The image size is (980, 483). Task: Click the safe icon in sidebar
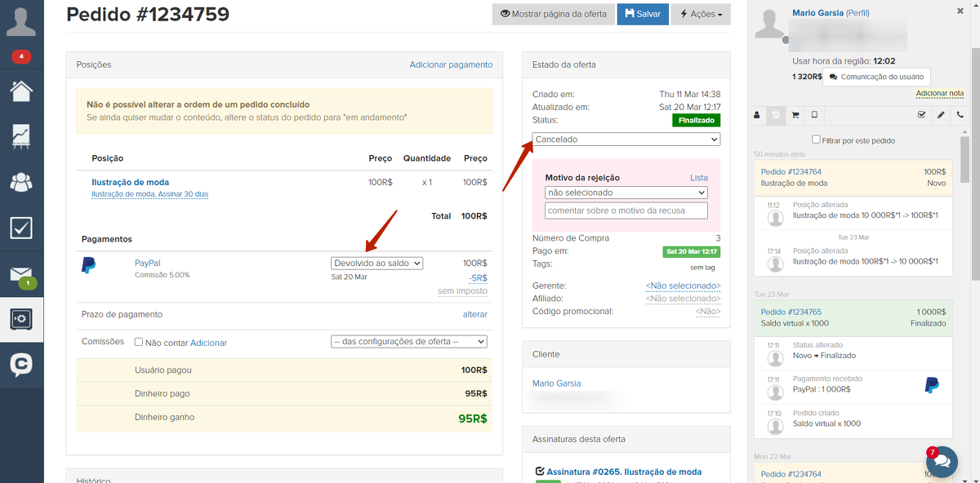point(21,319)
